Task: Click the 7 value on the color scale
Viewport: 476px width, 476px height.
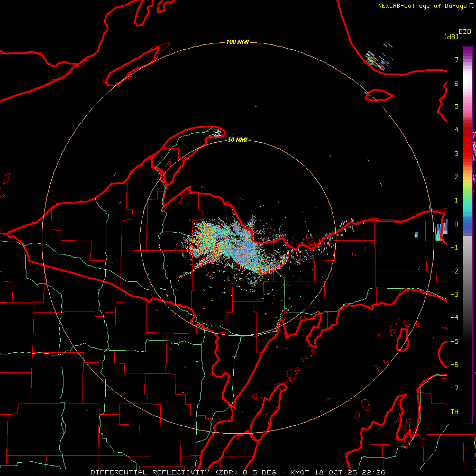Action: click(x=456, y=59)
